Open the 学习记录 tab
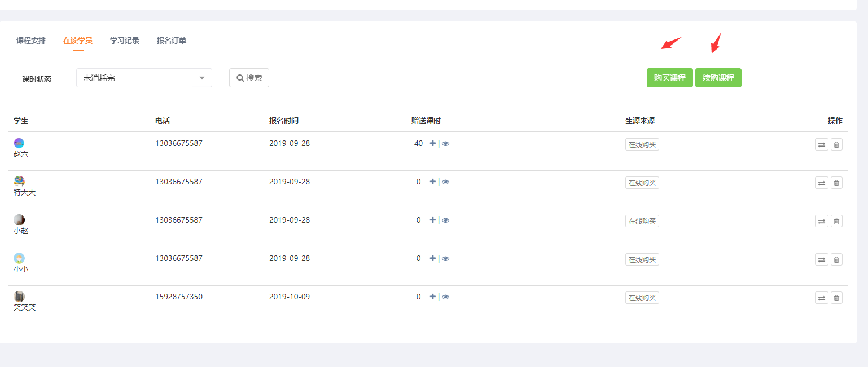868x367 pixels. coord(125,41)
